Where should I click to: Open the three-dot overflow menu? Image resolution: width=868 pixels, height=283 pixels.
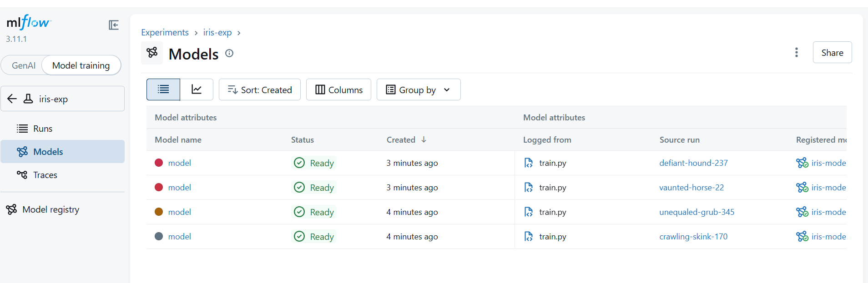[x=796, y=52]
